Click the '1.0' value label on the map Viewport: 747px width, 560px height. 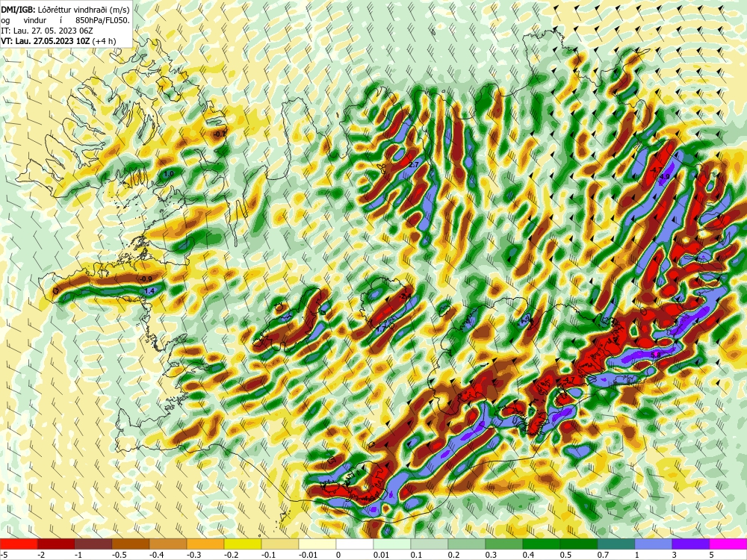(x=169, y=174)
